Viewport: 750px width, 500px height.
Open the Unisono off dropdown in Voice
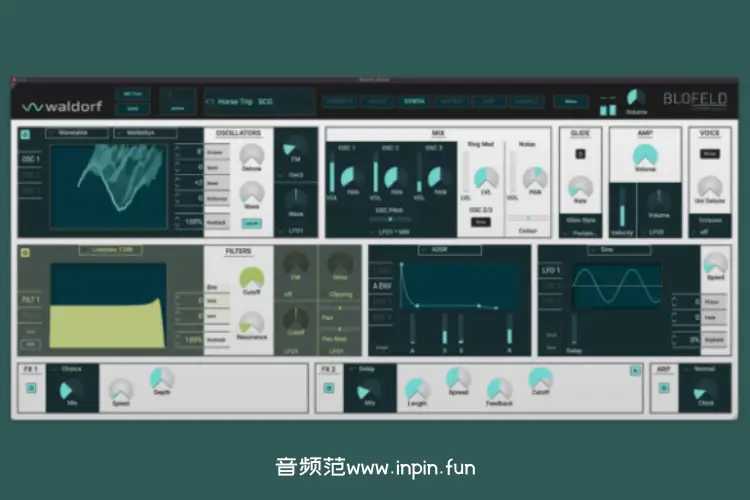[710, 232]
